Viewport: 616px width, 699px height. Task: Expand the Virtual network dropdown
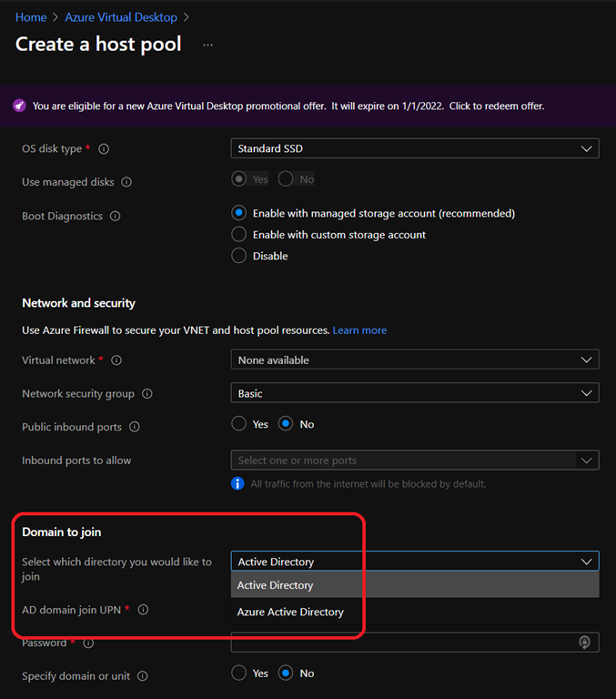coord(415,360)
